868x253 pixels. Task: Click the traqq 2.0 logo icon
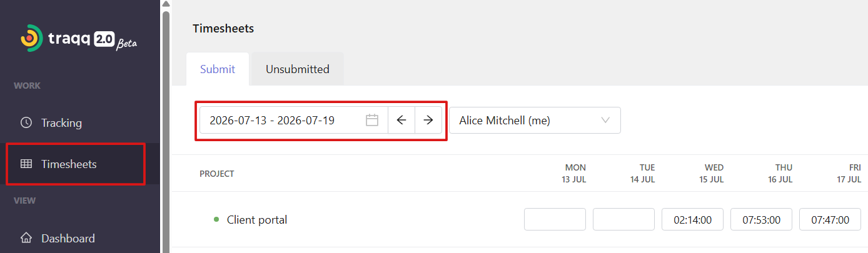point(31,38)
